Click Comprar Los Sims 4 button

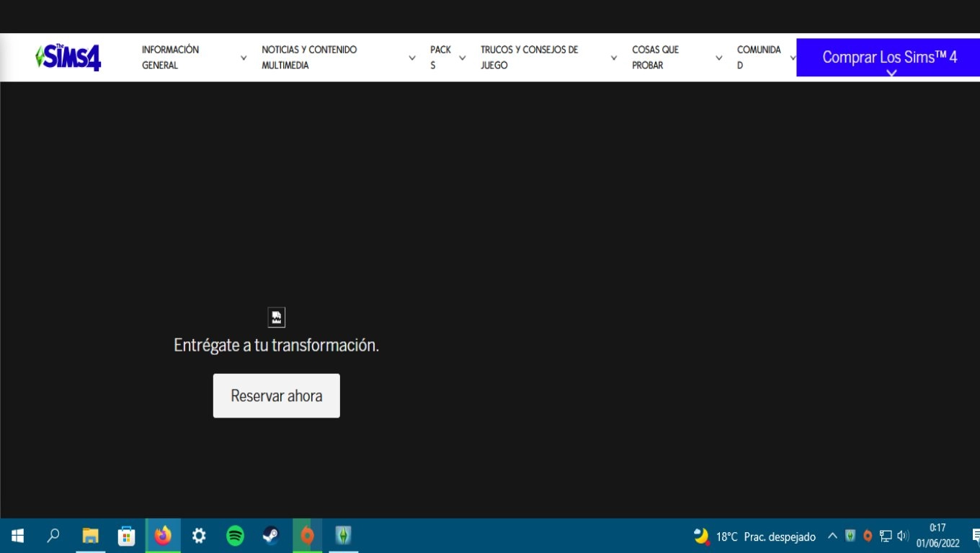(x=889, y=58)
